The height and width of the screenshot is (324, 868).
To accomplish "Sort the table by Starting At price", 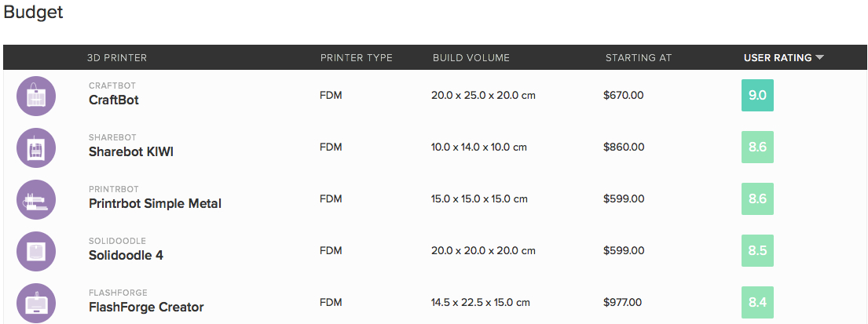I will click(x=639, y=57).
